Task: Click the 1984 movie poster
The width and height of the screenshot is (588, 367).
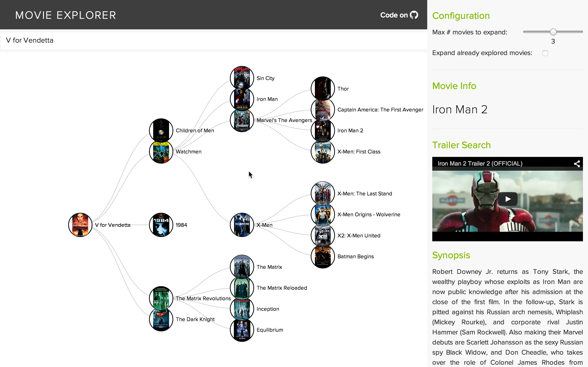Action: (x=161, y=225)
